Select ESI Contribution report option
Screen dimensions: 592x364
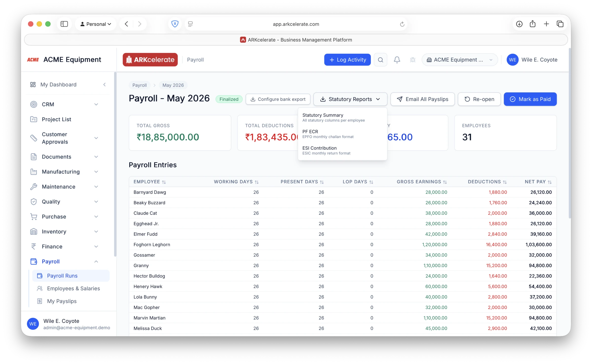(x=342, y=150)
